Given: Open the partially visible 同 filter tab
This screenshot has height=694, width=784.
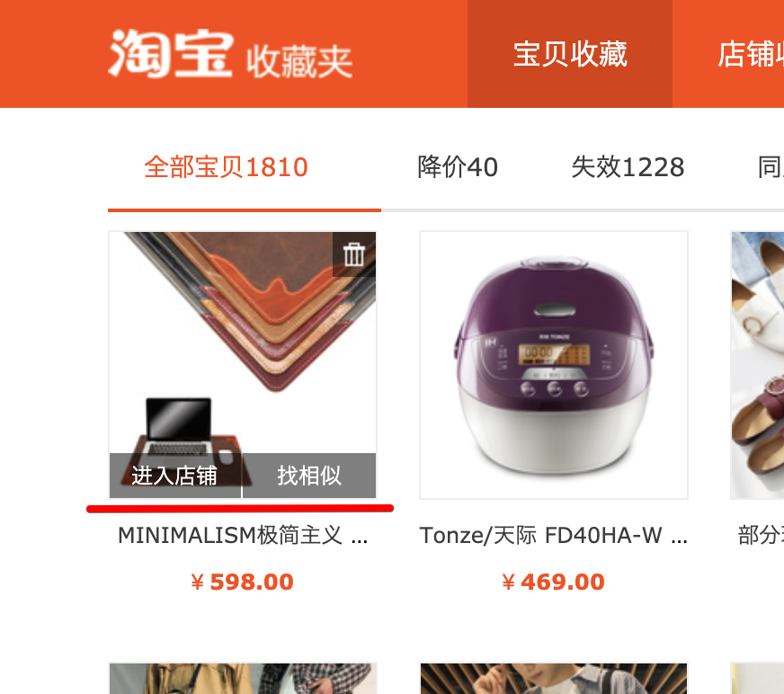Looking at the screenshot, I should 771,167.
